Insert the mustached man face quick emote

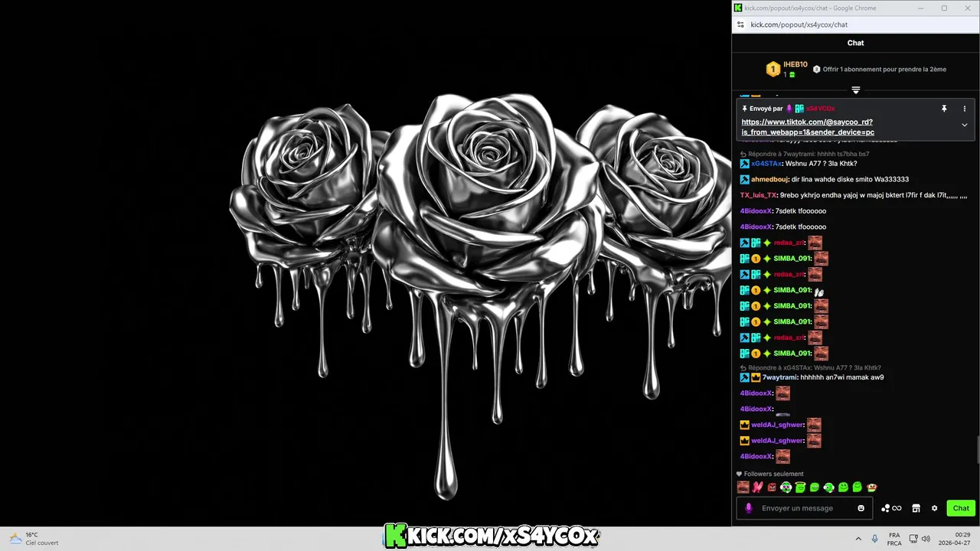743,487
